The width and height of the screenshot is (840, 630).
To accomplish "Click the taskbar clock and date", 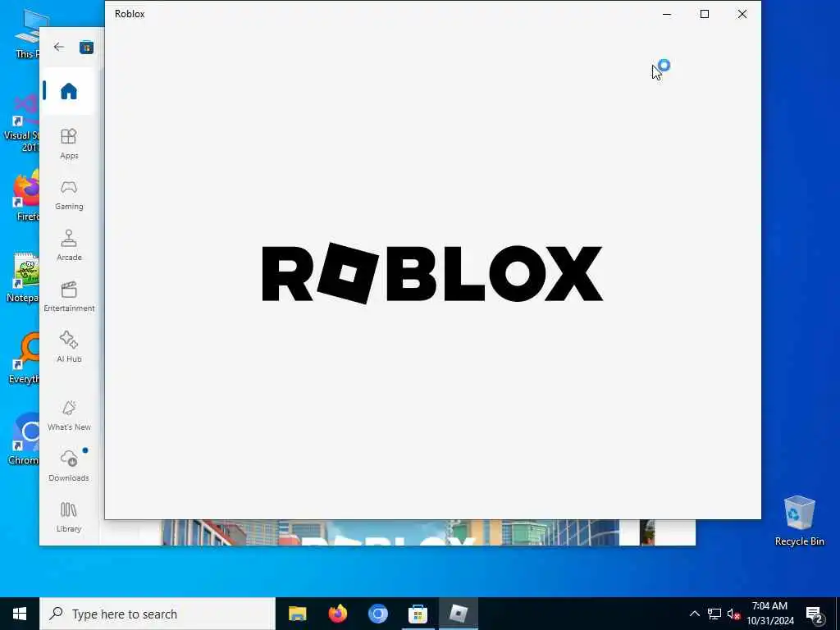I will click(769, 614).
